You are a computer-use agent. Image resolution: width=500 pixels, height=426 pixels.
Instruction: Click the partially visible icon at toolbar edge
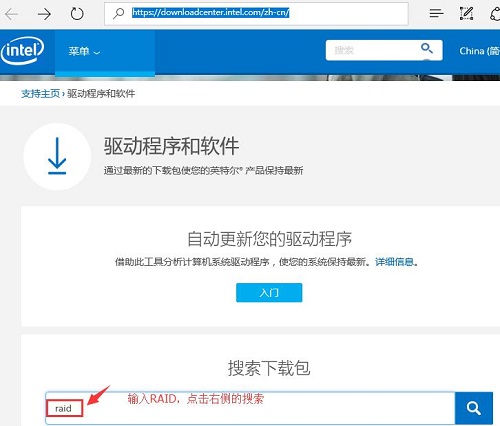point(496,14)
